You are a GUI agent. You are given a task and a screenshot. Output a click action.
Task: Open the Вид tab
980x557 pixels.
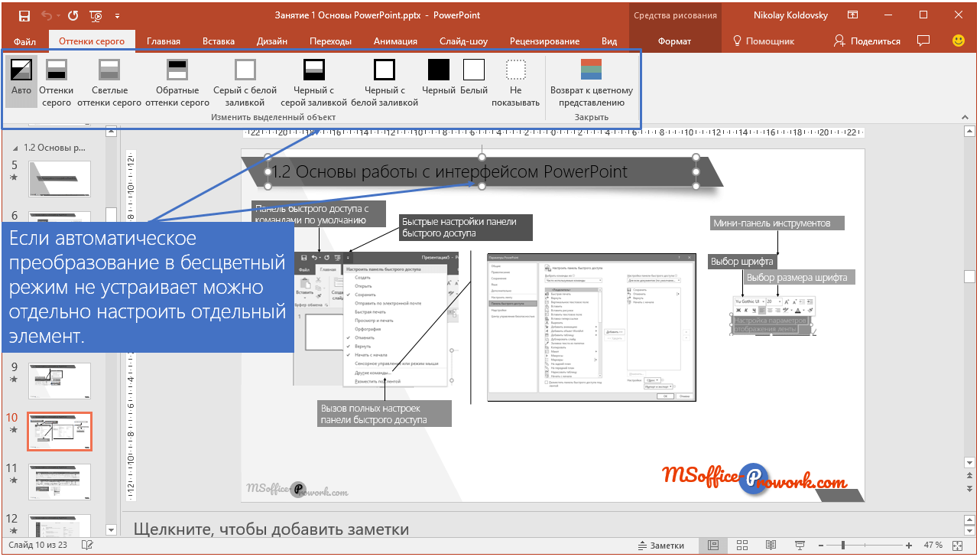pyautogui.click(x=609, y=41)
